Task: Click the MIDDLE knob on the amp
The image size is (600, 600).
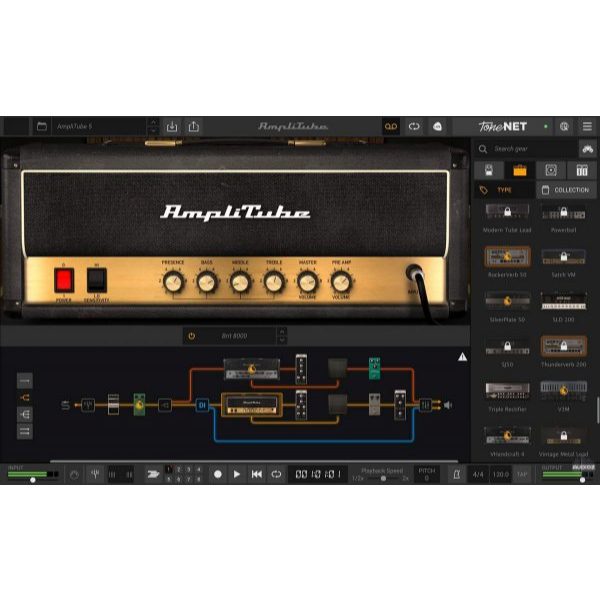Action: click(240, 282)
